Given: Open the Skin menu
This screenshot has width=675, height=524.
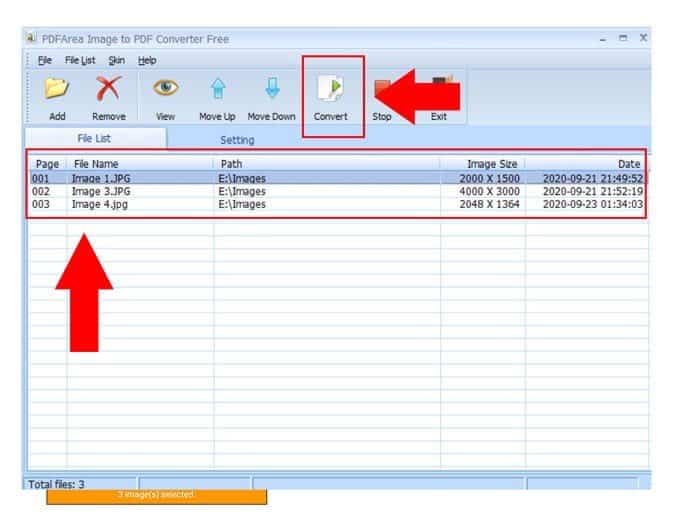Looking at the screenshot, I should [117, 60].
